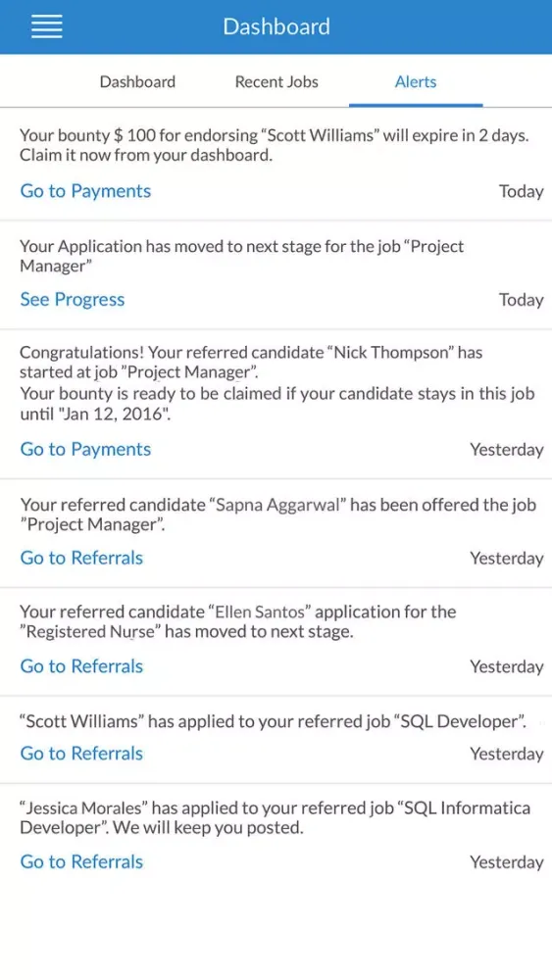Click the Dashboard title in header
Screen dimensions: 552x980
coord(276,26)
